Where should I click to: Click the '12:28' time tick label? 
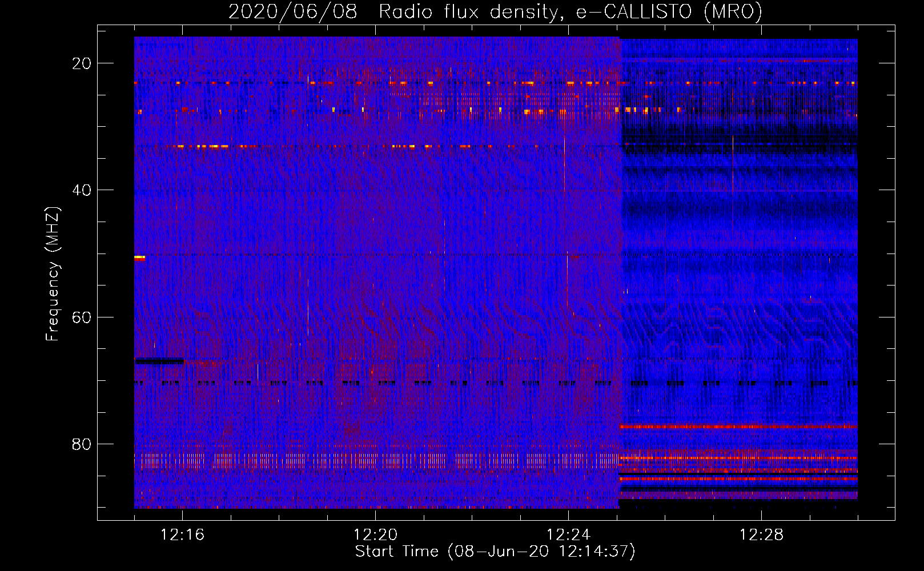click(x=761, y=535)
